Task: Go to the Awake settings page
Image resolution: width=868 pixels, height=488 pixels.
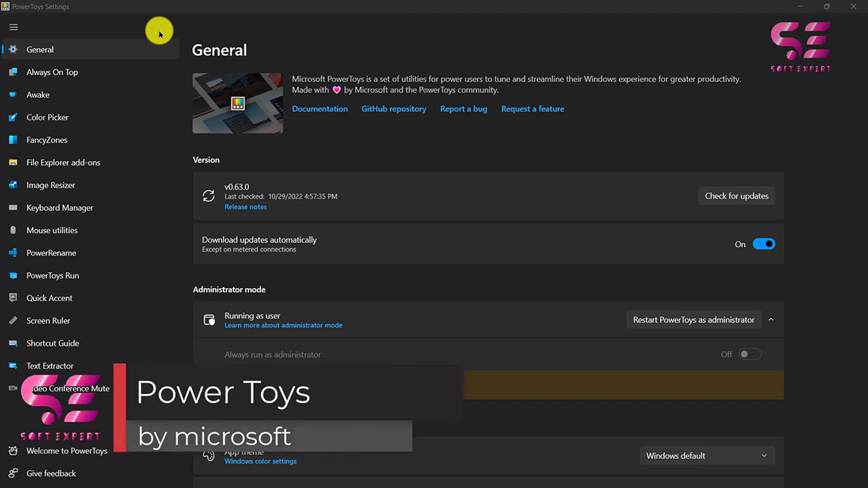Action: (x=91, y=94)
